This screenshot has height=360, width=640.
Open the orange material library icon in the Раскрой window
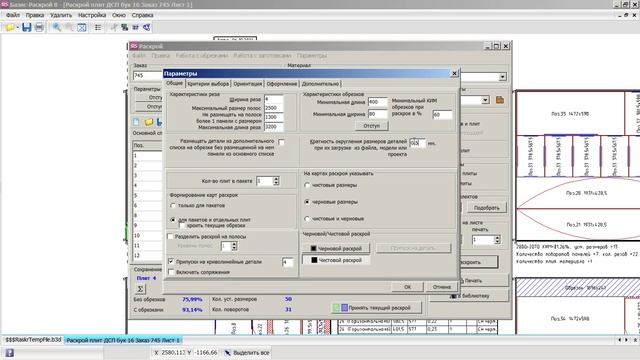500,100
